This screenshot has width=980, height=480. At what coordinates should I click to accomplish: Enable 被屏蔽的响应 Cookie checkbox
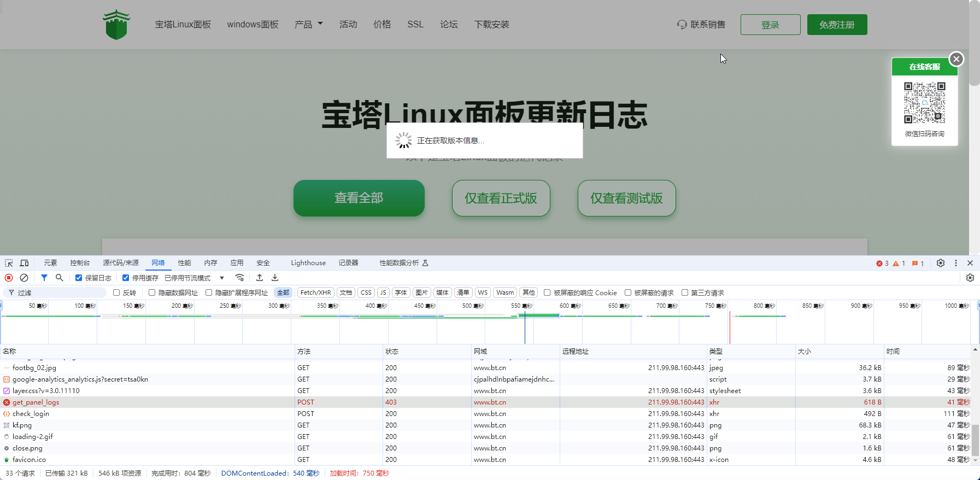(547, 292)
